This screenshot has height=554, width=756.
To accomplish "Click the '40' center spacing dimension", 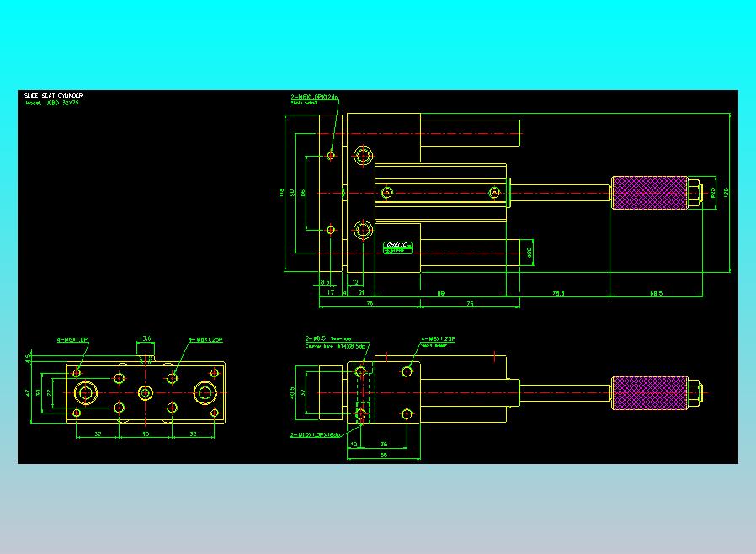I will click(x=145, y=434).
